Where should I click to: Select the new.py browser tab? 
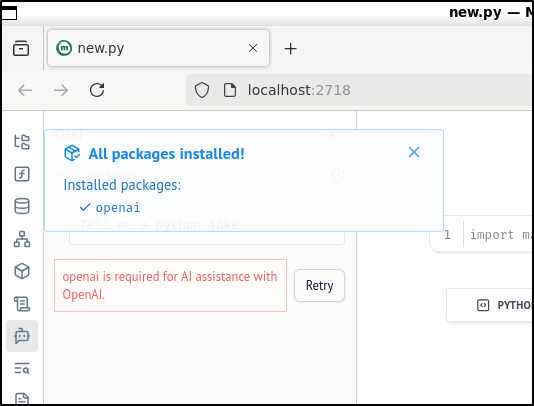[x=158, y=48]
